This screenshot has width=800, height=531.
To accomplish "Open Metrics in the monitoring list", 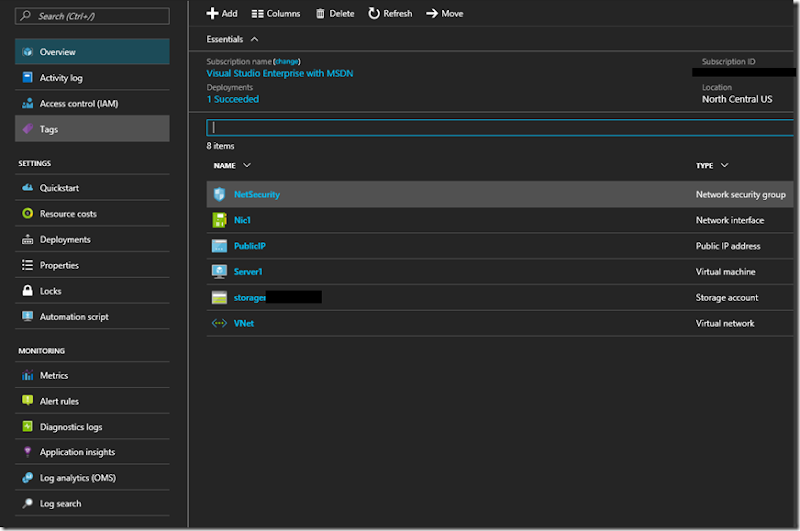I will click(92, 375).
